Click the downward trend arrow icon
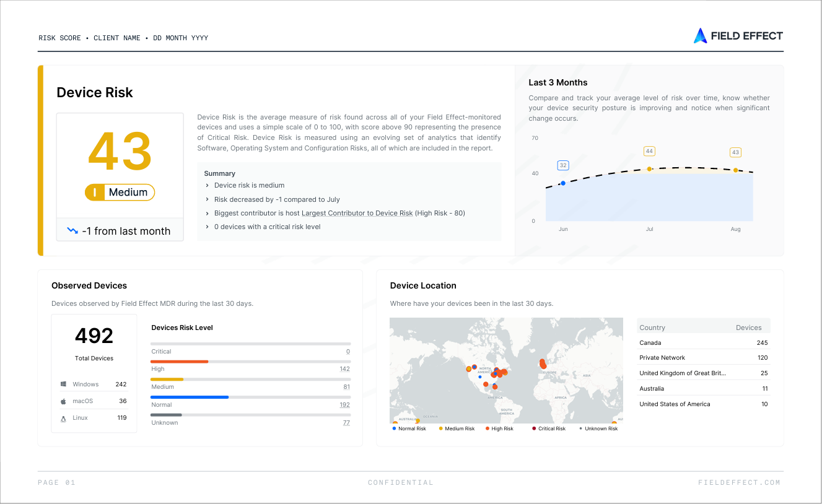Screen dimensions: 822x504 (x=72, y=231)
